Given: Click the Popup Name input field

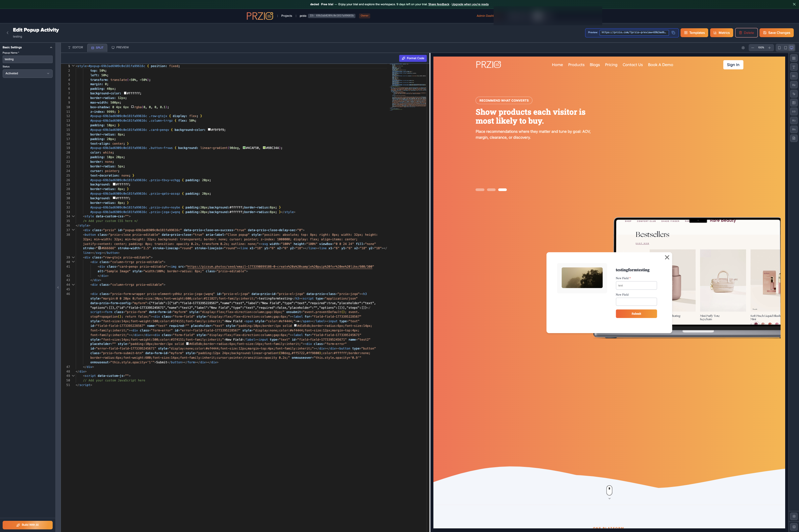Looking at the screenshot, I should point(28,60).
